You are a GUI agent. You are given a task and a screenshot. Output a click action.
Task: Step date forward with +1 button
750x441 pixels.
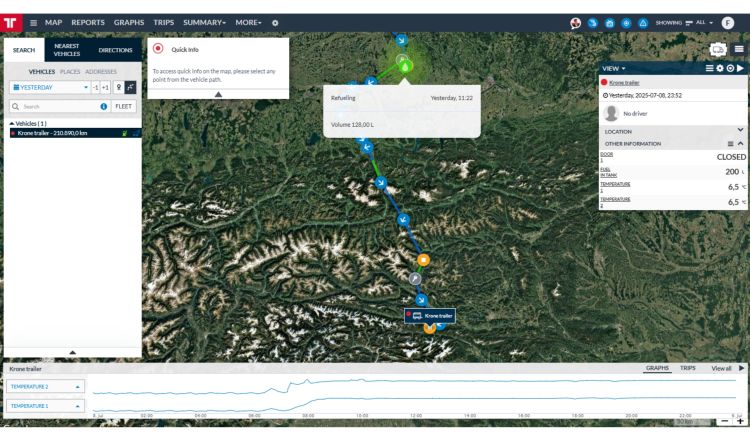point(105,88)
